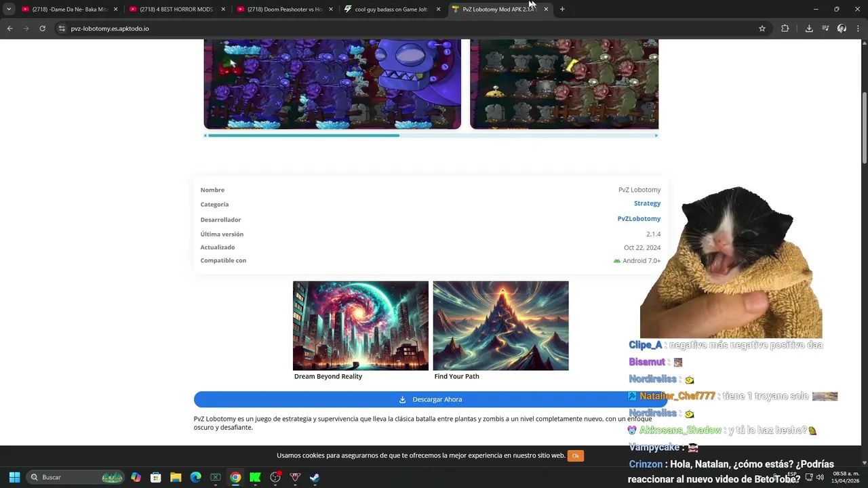Accept cookies with the Ok button
Viewport: 868px width, 488px height.
pyautogui.click(x=576, y=455)
